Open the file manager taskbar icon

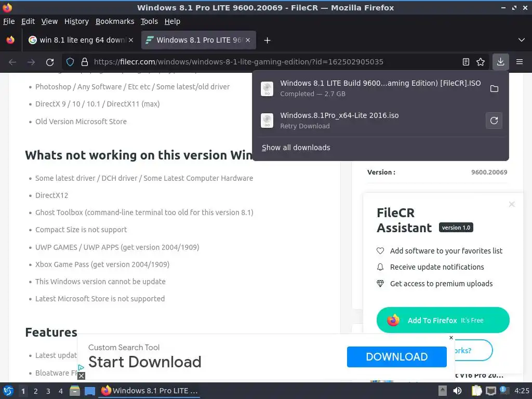click(75, 391)
